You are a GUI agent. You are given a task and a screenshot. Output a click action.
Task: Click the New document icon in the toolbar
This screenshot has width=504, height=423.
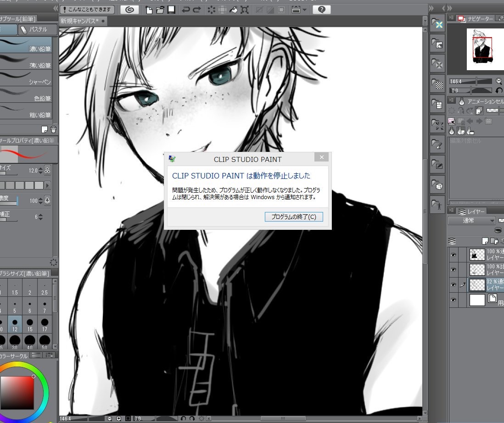tap(149, 9)
